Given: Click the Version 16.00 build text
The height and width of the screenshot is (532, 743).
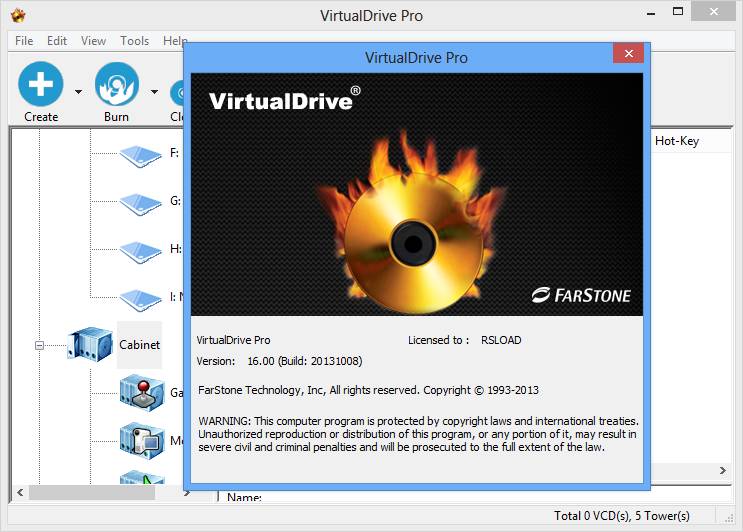Looking at the screenshot, I should tap(280, 361).
